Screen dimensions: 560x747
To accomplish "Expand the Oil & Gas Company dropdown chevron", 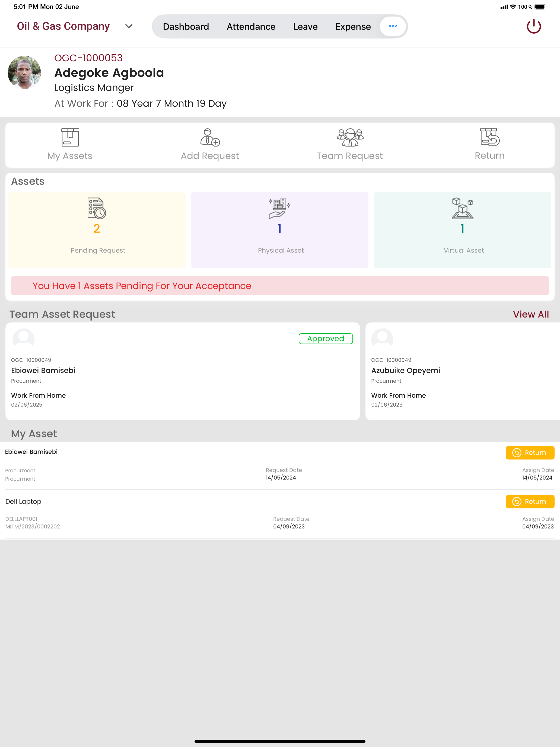I will pyautogui.click(x=129, y=26).
